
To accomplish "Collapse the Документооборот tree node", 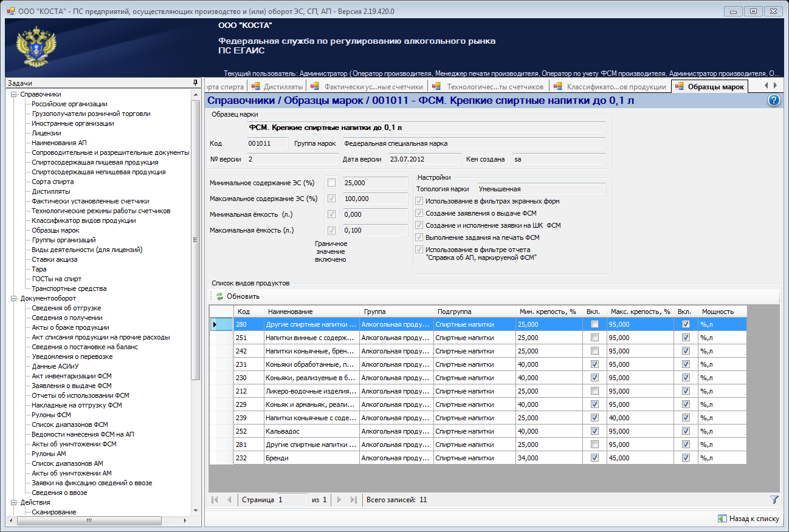I will click(x=13, y=298).
